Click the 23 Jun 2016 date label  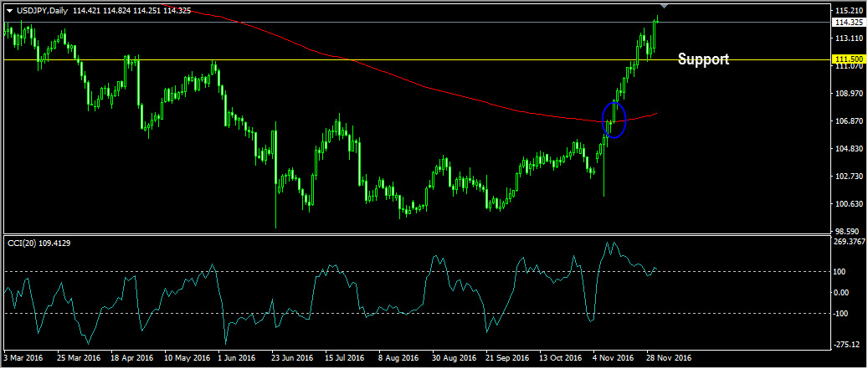[292, 358]
